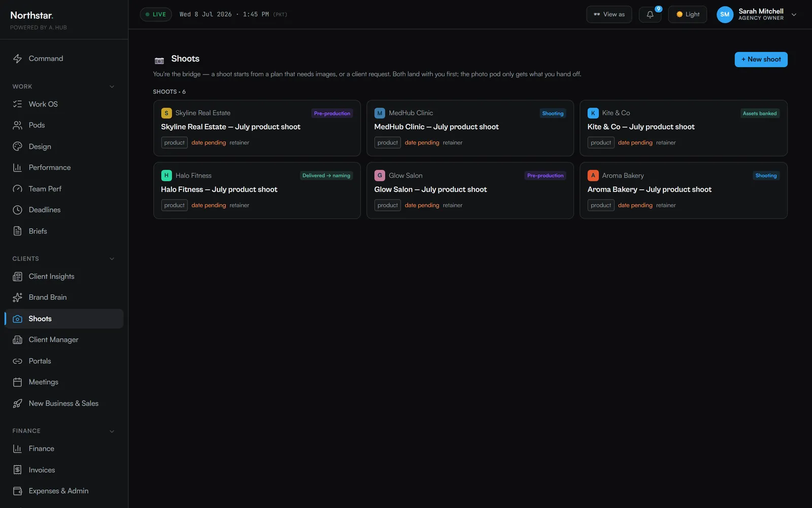Screen dimensions: 812x508
Task: Click the Meetings calendar icon
Action: point(17,382)
